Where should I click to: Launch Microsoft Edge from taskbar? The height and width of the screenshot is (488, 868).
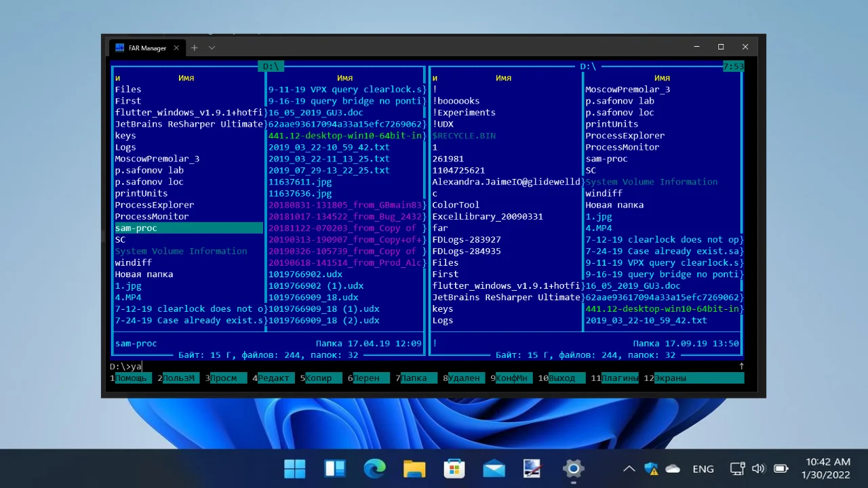(x=375, y=468)
